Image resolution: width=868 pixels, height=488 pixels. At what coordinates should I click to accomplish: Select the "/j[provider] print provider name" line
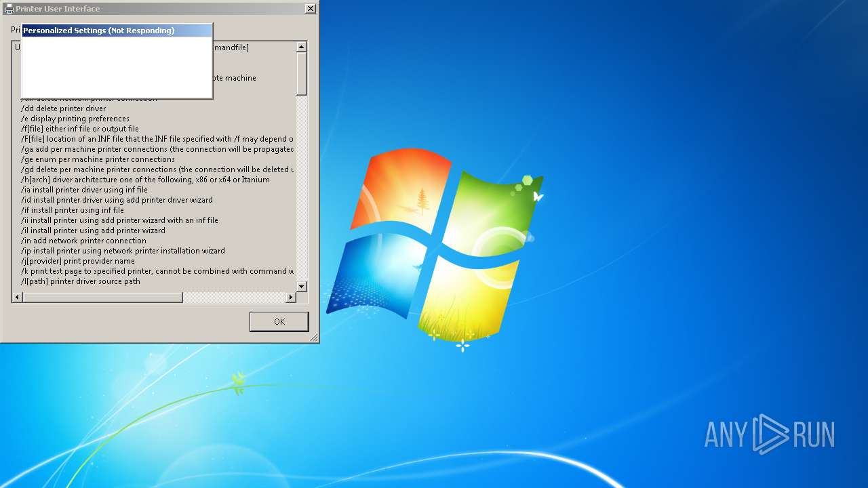point(77,261)
